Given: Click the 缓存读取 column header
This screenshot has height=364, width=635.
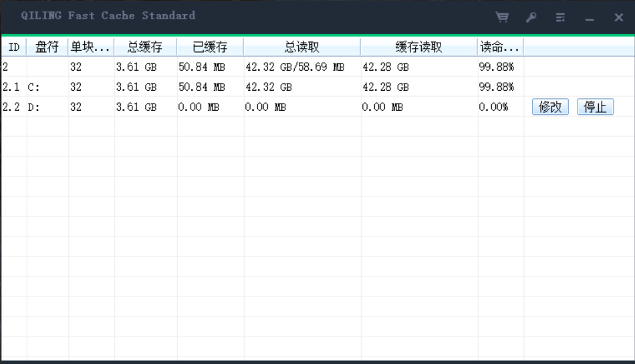Looking at the screenshot, I should point(418,47).
